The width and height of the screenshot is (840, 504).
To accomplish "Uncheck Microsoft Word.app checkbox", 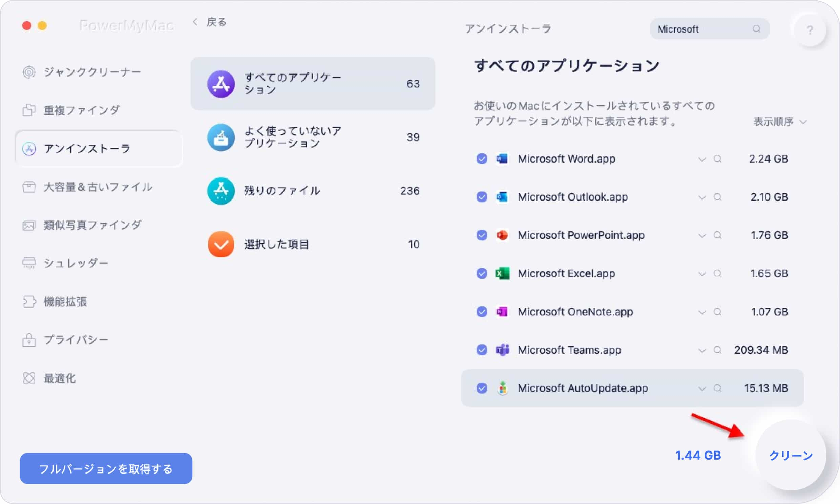I will [x=482, y=159].
